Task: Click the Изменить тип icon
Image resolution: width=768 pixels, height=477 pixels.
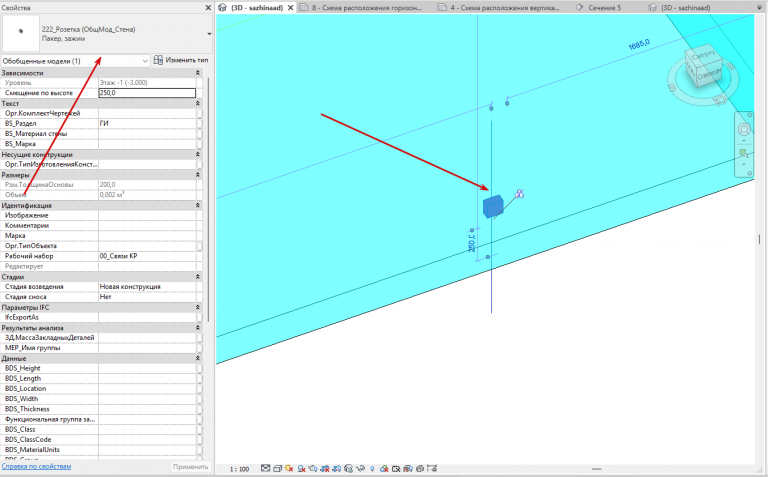Action: coord(158,60)
